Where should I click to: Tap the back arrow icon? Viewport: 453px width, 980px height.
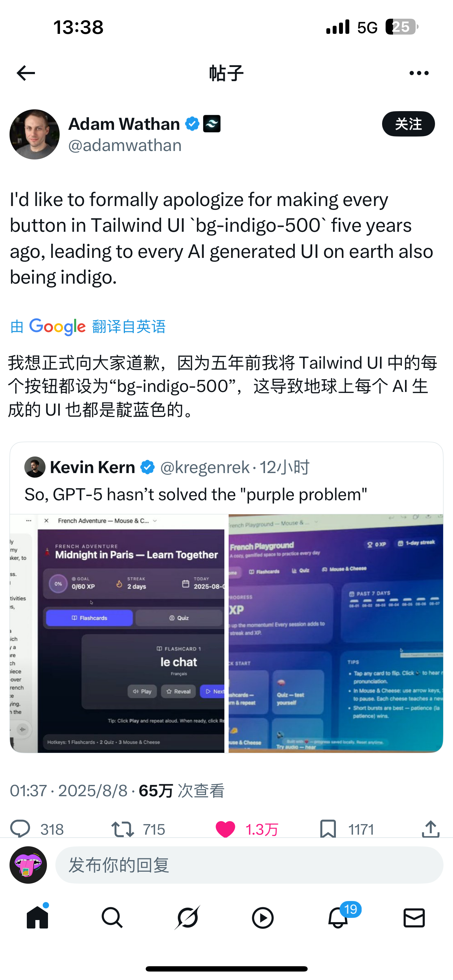[x=26, y=73]
